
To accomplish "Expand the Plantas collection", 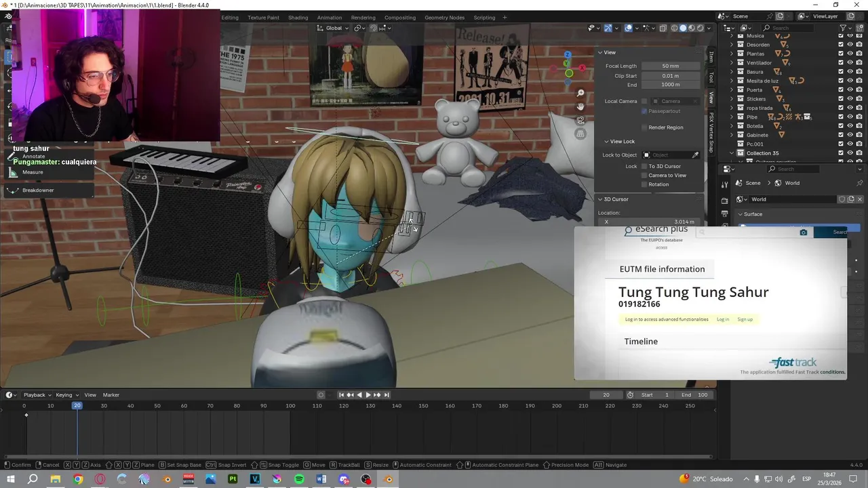I will click(732, 54).
